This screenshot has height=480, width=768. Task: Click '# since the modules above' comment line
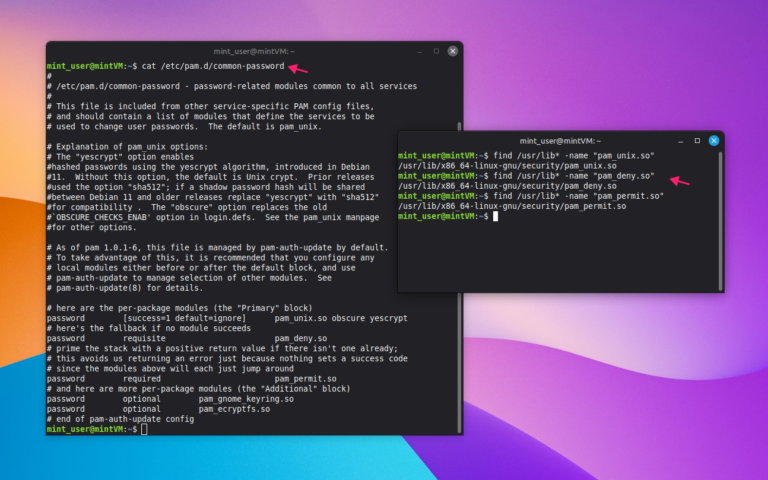tap(170, 369)
